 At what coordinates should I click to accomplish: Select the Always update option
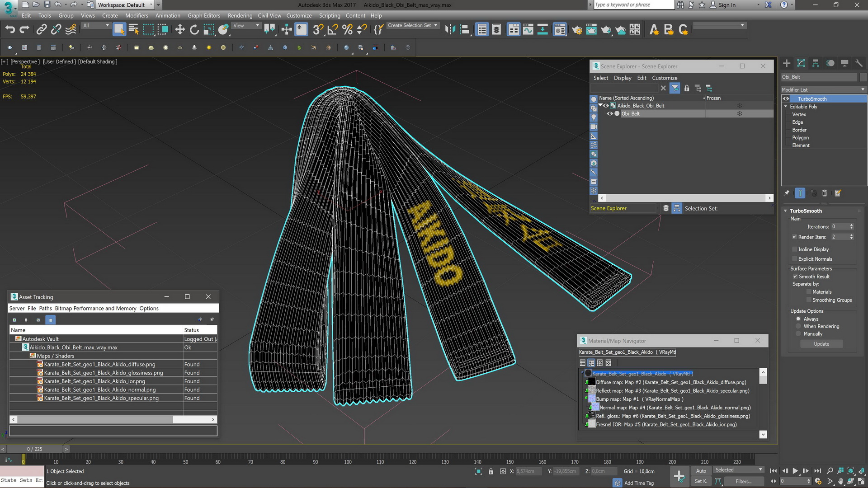[x=798, y=319]
